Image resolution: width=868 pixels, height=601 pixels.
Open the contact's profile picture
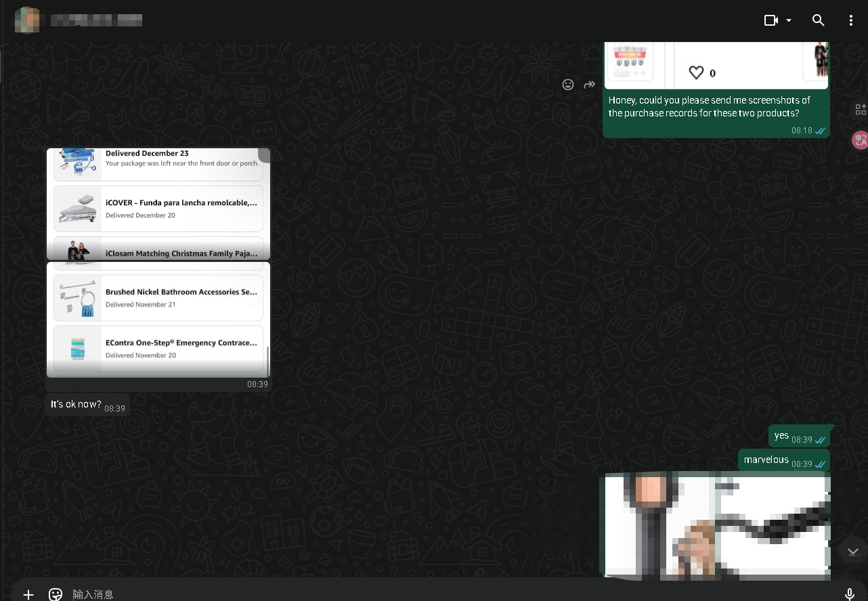27,20
